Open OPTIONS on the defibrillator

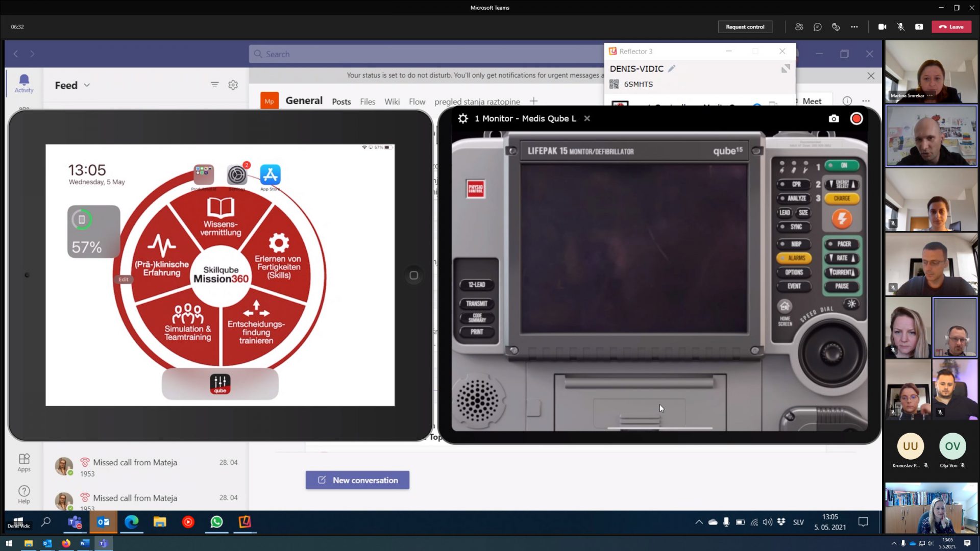coord(794,272)
